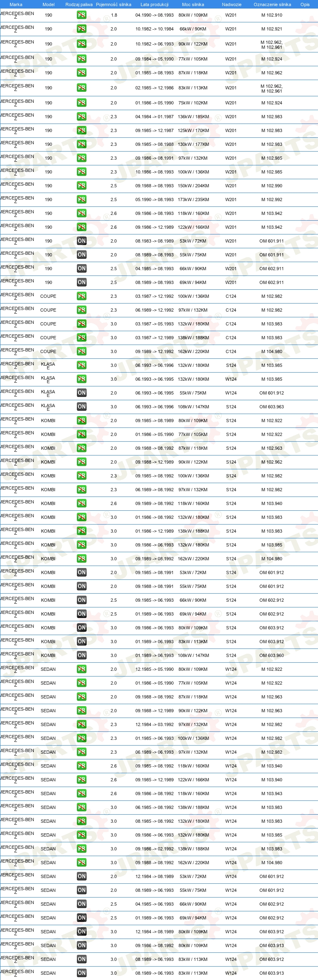Click petrol icon in 125kW / 170KM row
Image resolution: width=318 pixels, height=980 pixels.
[x=82, y=130]
